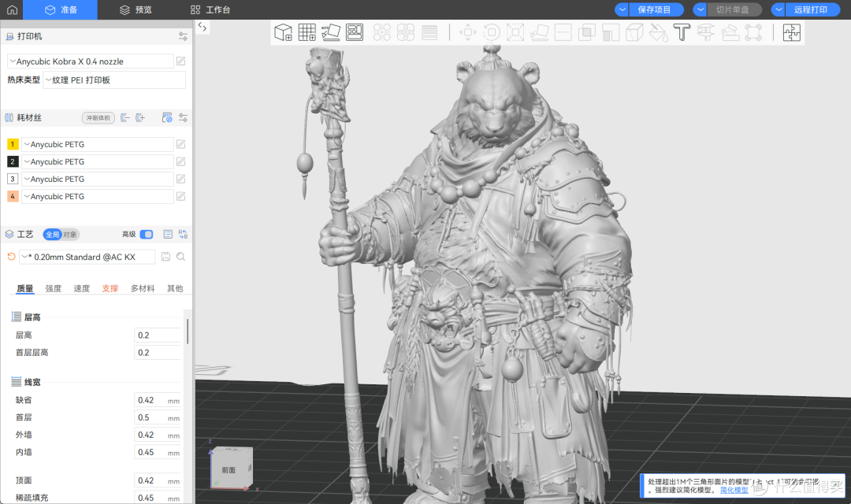Click the 冲刷体积 flushing volumes button

click(98, 117)
